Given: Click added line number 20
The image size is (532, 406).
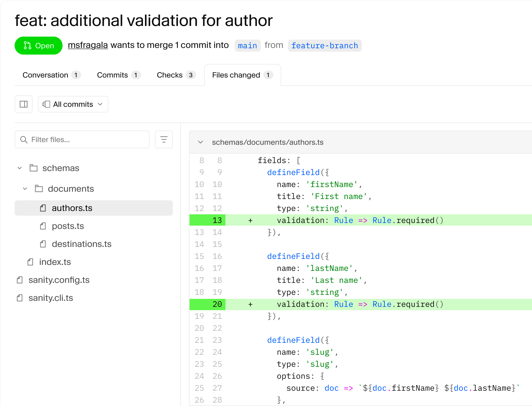Looking at the screenshot, I should tap(217, 304).
